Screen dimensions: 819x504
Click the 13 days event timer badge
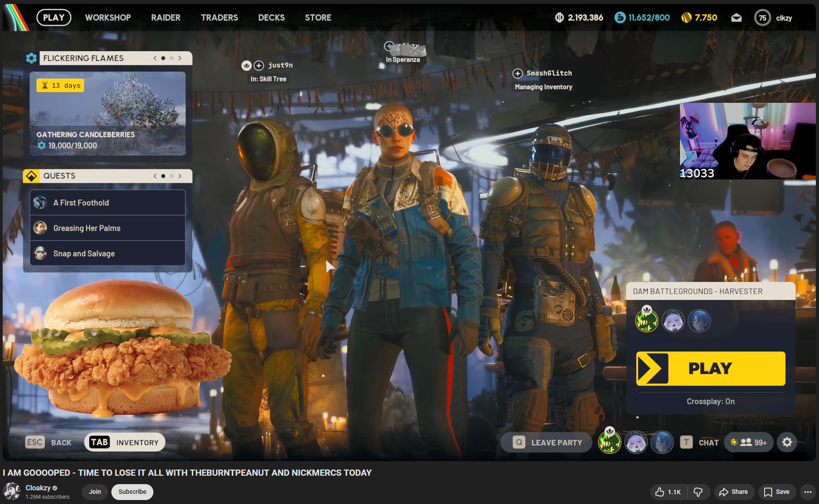coord(61,85)
